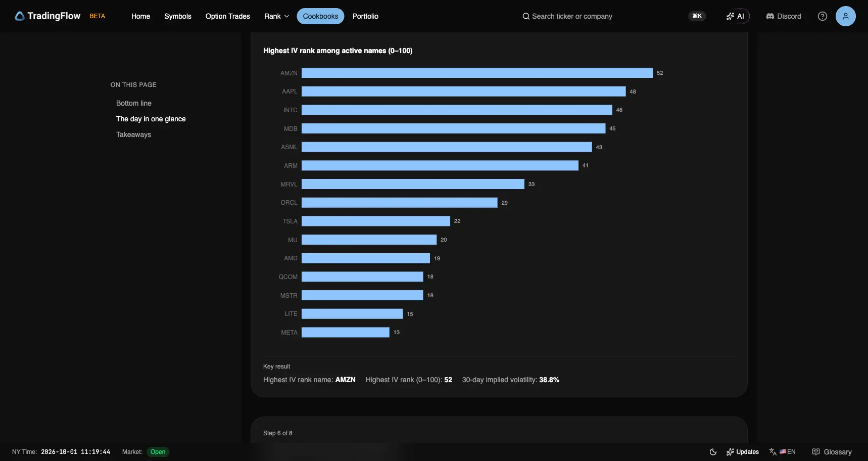
Task: Click the Market Open status badge
Action: (158, 452)
